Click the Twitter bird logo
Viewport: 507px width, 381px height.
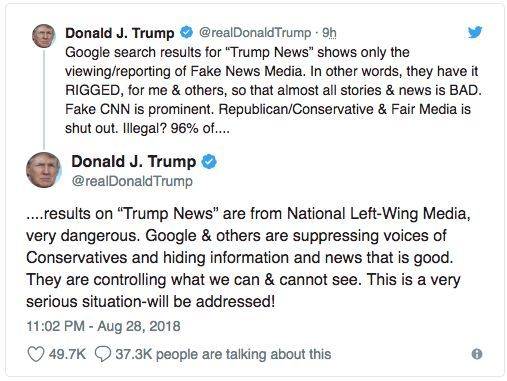point(475,32)
